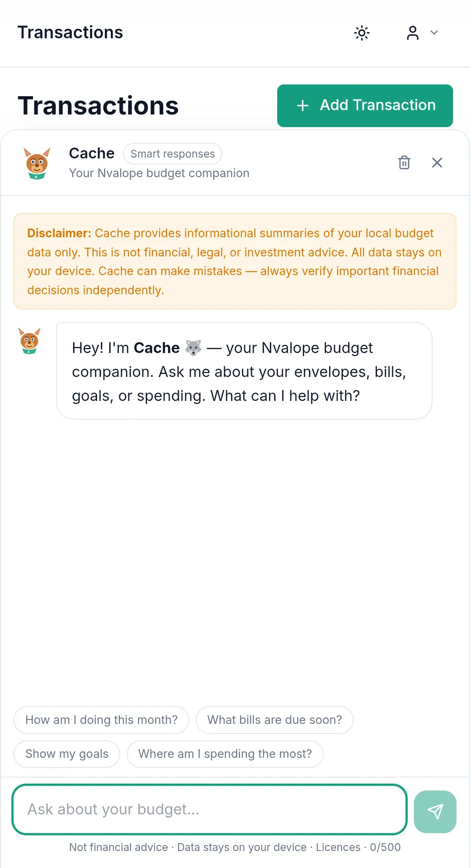470x868 pixels.
Task: Click the Smart responses badge
Action: pos(173,154)
